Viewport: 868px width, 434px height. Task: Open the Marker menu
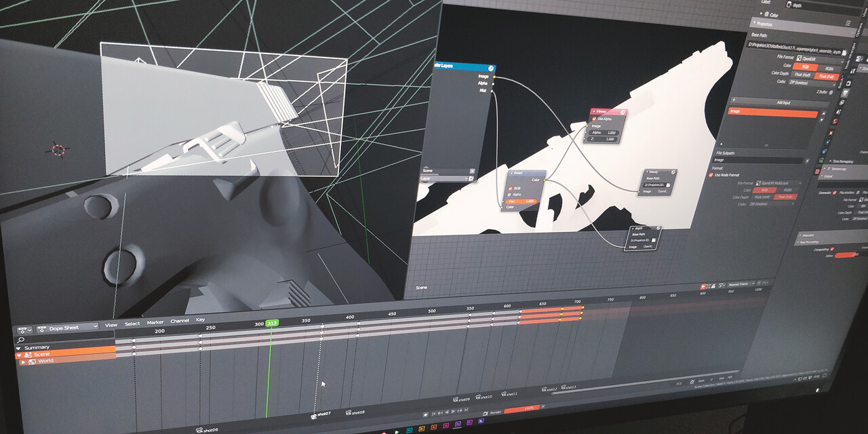coord(155,322)
